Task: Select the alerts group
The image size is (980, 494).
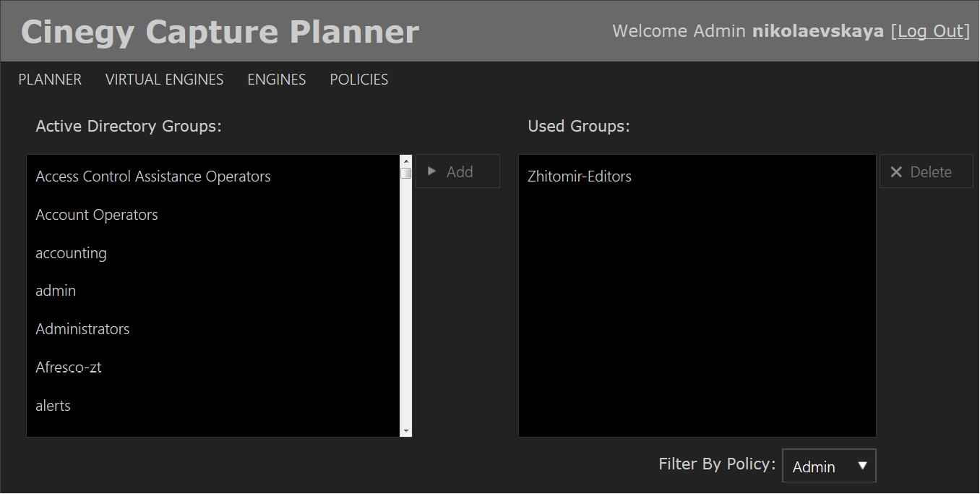Action: coord(213,406)
